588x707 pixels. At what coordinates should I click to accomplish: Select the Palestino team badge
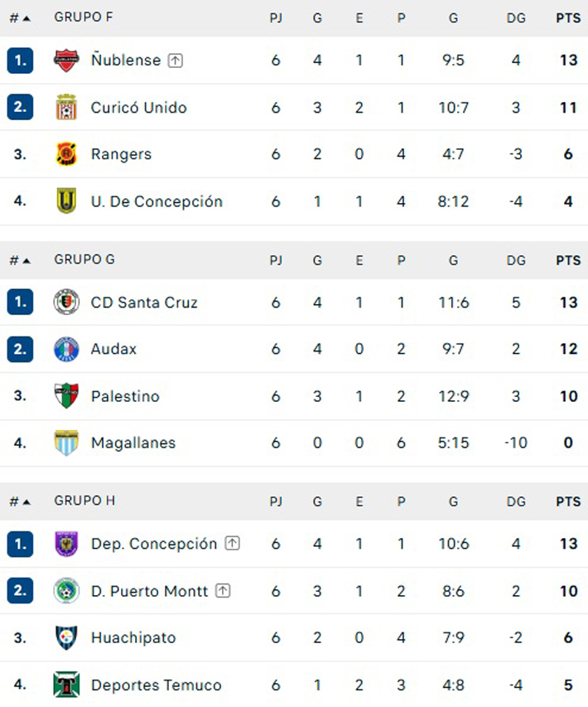pos(66,395)
